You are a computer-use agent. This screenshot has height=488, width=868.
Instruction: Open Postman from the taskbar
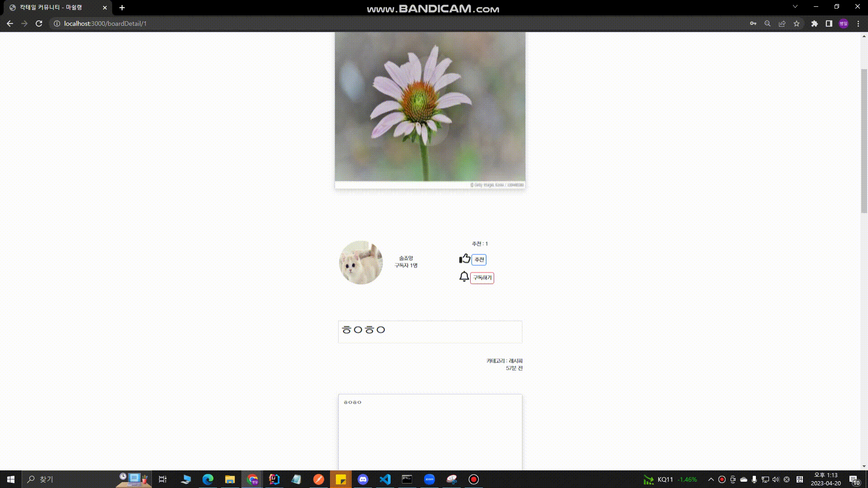tap(319, 479)
